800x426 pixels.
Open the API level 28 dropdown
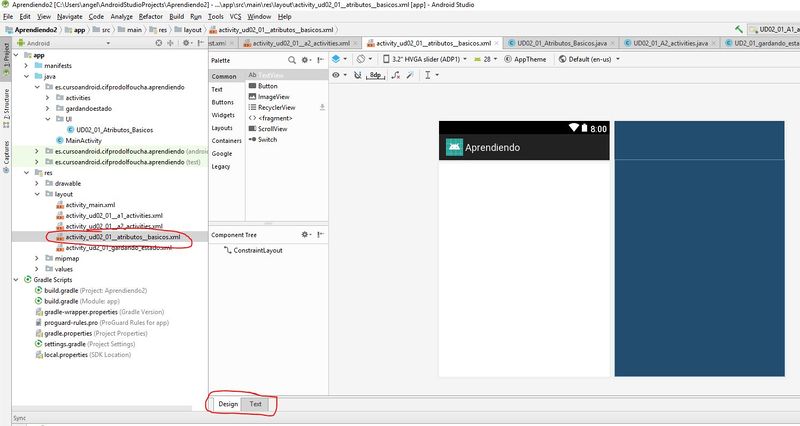click(485, 59)
